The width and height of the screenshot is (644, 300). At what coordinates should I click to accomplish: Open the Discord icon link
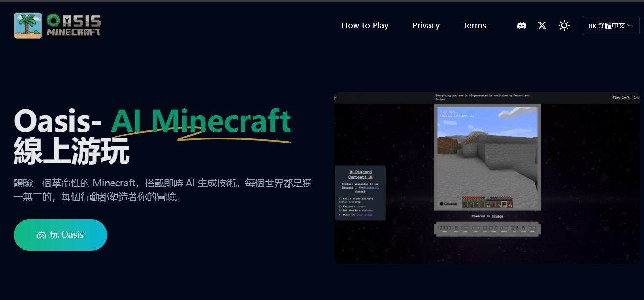[522, 25]
